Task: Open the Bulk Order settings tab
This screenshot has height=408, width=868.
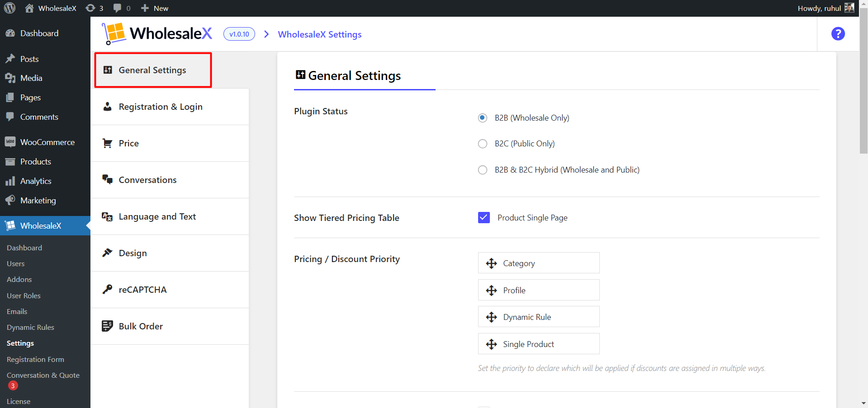Action: click(170, 326)
